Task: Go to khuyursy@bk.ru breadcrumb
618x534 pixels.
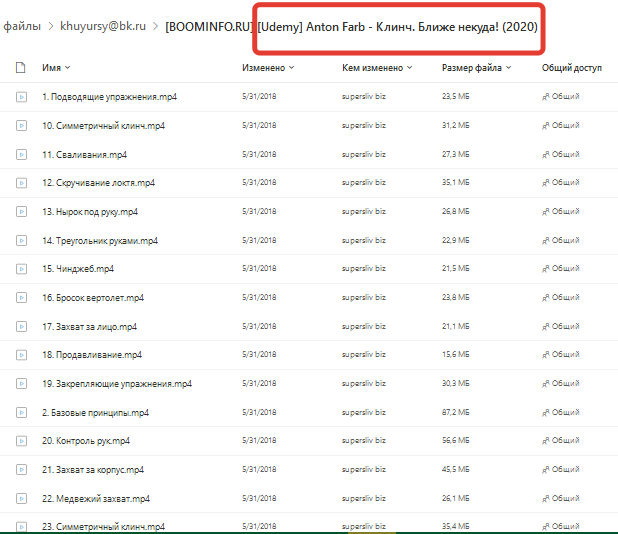Action: pyautogui.click(x=103, y=26)
